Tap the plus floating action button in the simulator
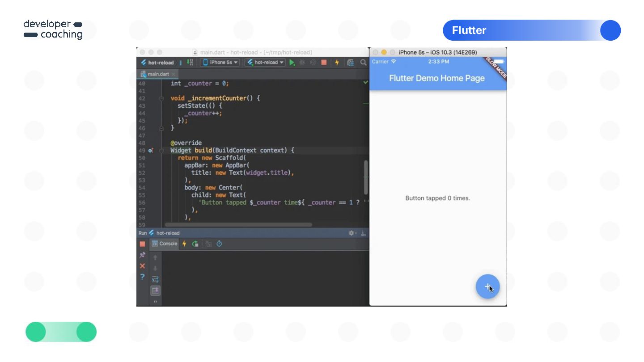Image resolution: width=644 pixels, height=362 pixels. click(x=487, y=286)
